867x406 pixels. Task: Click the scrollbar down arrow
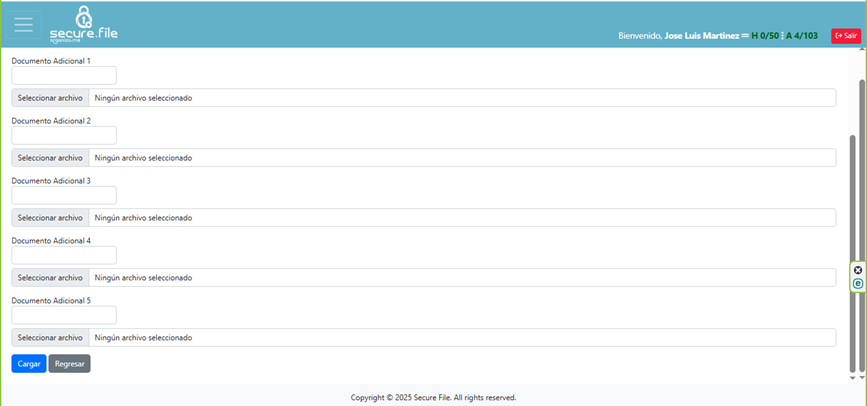tap(852, 378)
